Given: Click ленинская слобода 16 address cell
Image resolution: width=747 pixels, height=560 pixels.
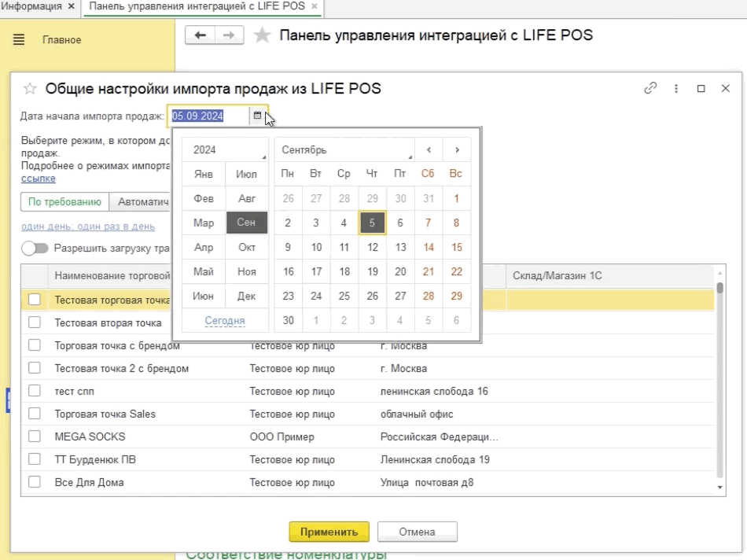Looking at the screenshot, I should pyautogui.click(x=434, y=391).
